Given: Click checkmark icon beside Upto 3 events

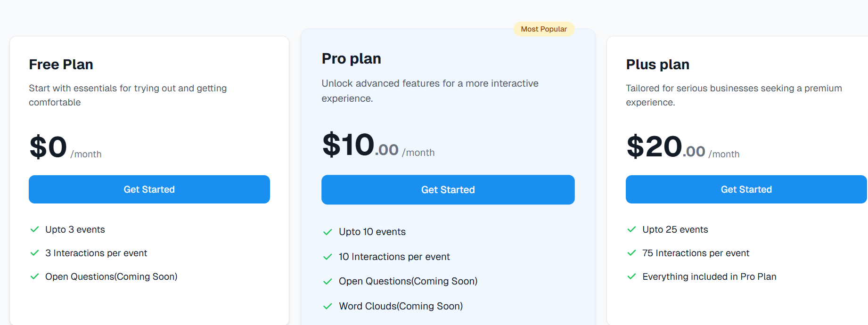Looking at the screenshot, I should pyautogui.click(x=34, y=229).
